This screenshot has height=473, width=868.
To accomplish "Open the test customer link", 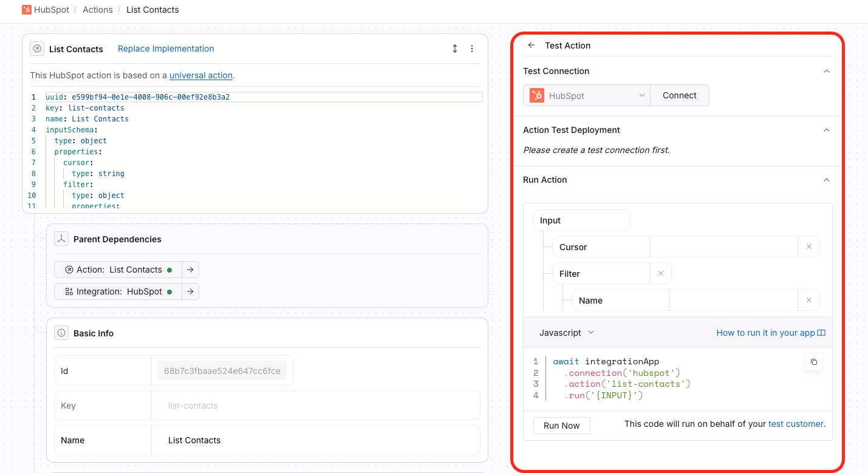I will point(796,424).
